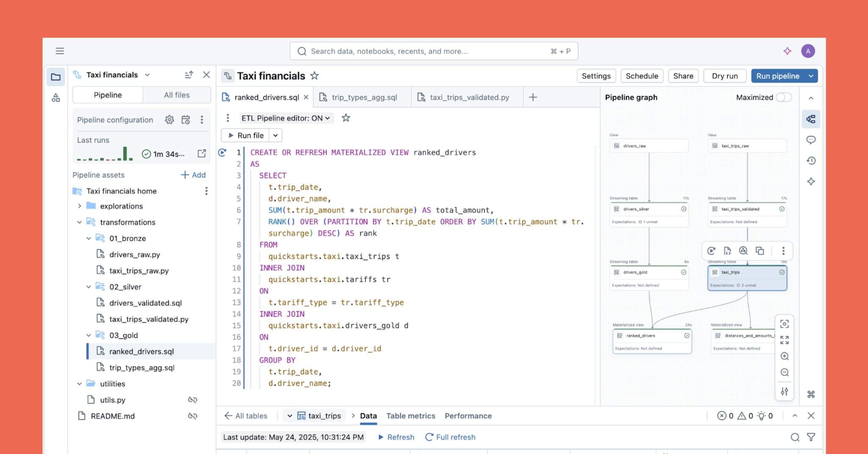Open taxi_trips node kebab menu
The height and width of the screenshot is (454, 868).
(x=783, y=251)
